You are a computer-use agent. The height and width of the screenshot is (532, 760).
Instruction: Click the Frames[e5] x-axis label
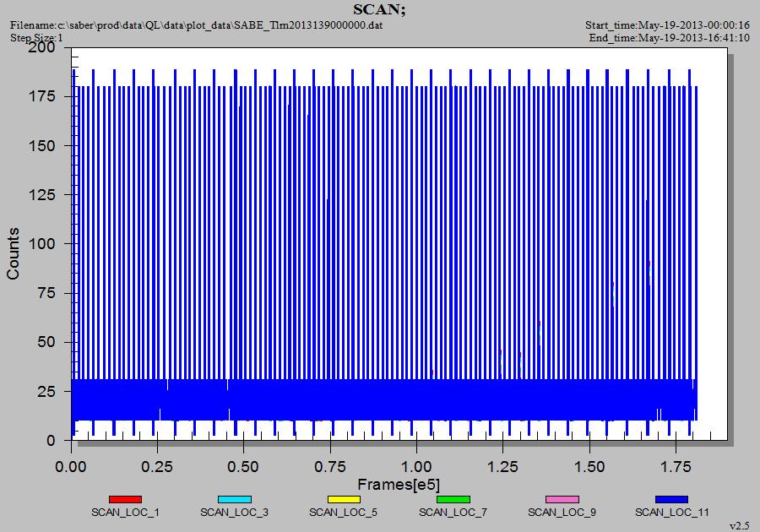399,484
